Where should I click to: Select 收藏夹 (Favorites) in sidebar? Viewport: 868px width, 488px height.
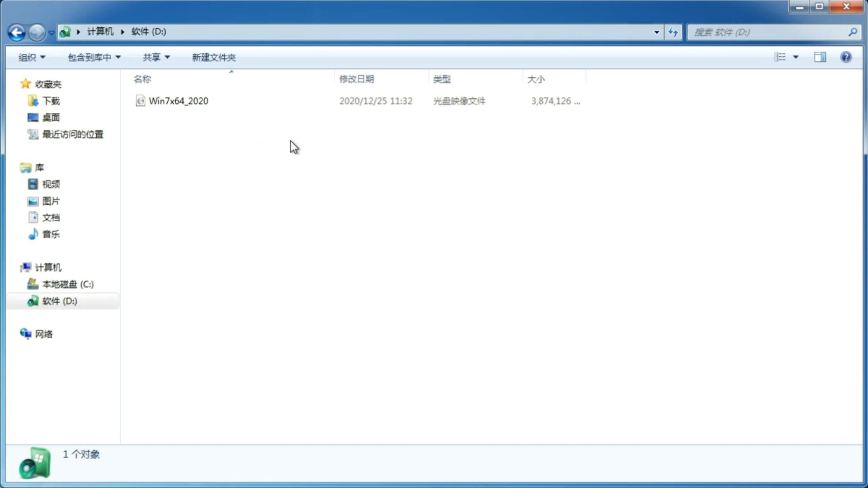point(48,83)
